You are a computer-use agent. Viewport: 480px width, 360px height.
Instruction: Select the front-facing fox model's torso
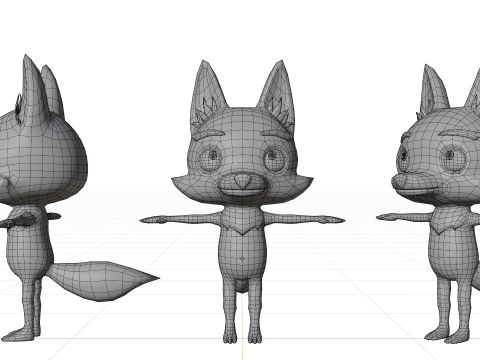(242, 245)
